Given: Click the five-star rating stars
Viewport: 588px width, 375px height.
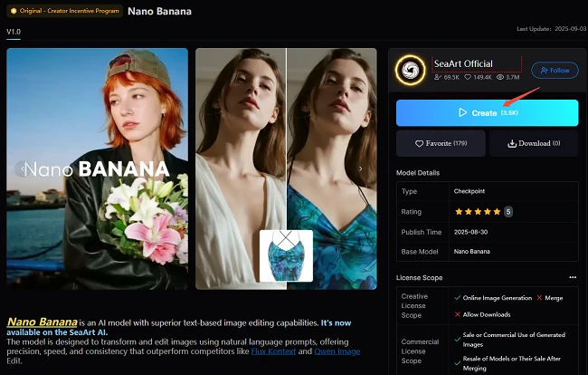Looking at the screenshot, I should [x=477, y=211].
